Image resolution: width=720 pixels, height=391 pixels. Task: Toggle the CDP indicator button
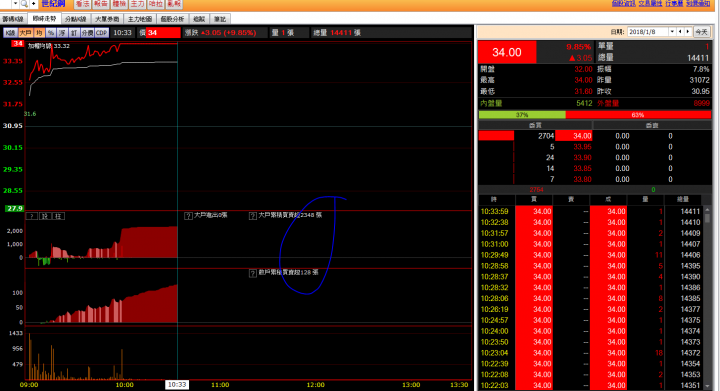point(102,33)
